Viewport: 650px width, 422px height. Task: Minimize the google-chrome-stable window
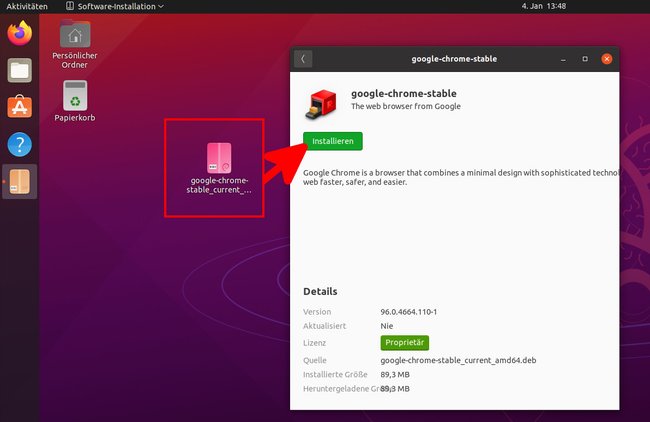(x=563, y=59)
